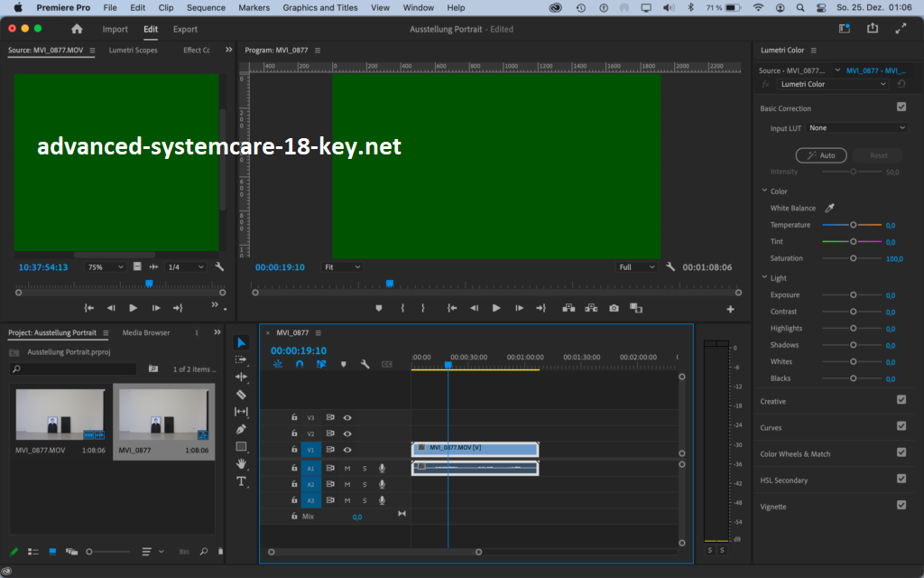Switch to the Media Browser tab
This screenshot has width=924, height=578.
point(146,332)
